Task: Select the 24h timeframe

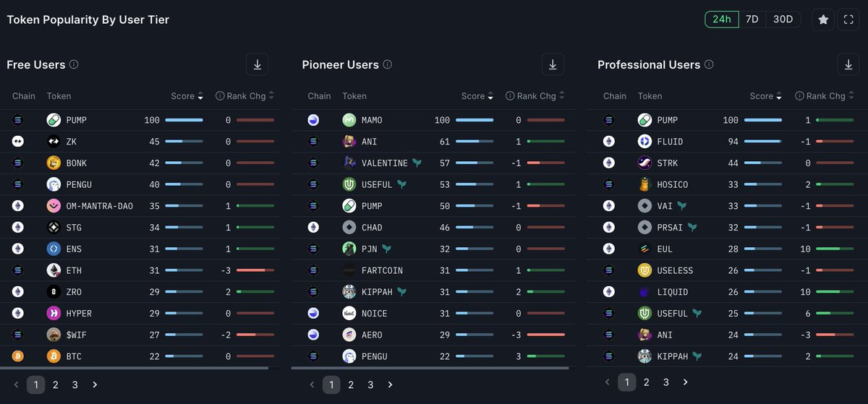Action: coord(722,20)
